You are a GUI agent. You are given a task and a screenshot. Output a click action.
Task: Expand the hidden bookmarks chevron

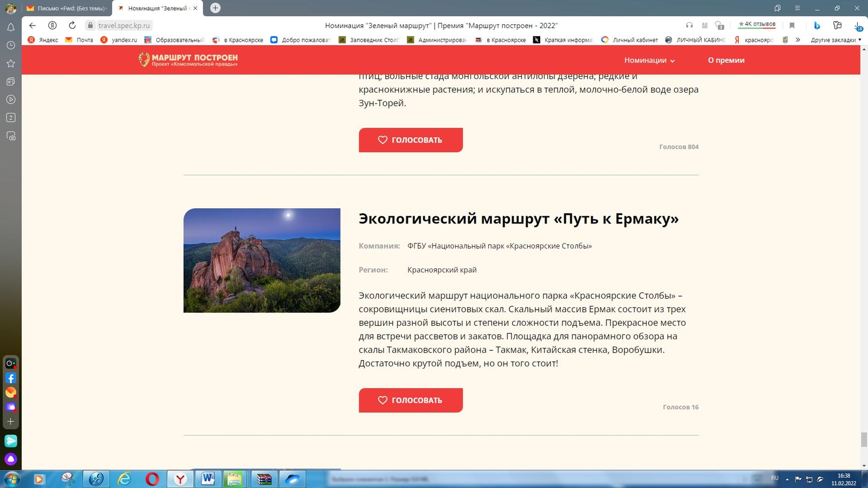pos(797,40)
